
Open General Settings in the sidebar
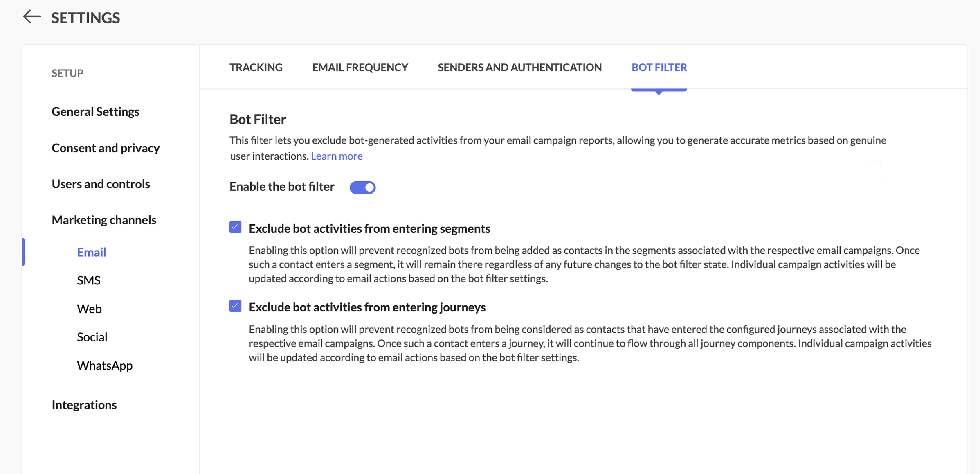click(95, 112)
